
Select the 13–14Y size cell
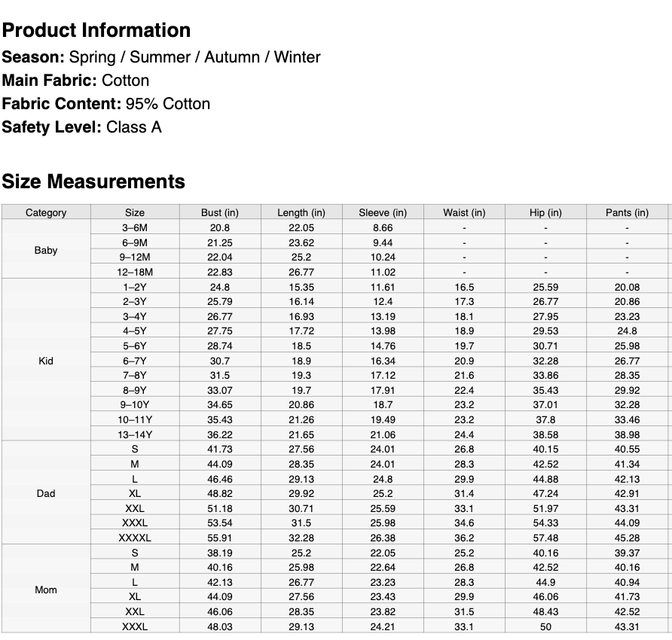(135, 434)
